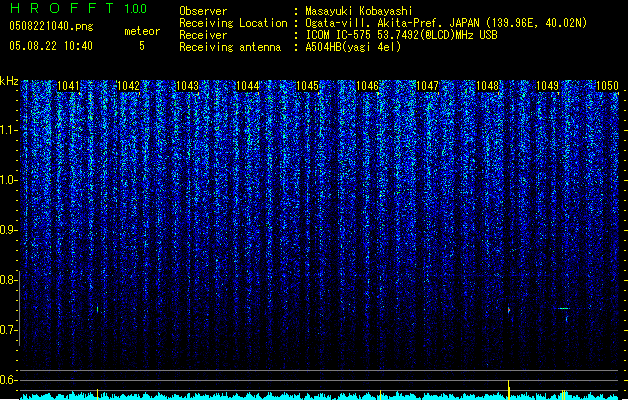Click the double yellow detection spike below 1049

pos(564,395)
